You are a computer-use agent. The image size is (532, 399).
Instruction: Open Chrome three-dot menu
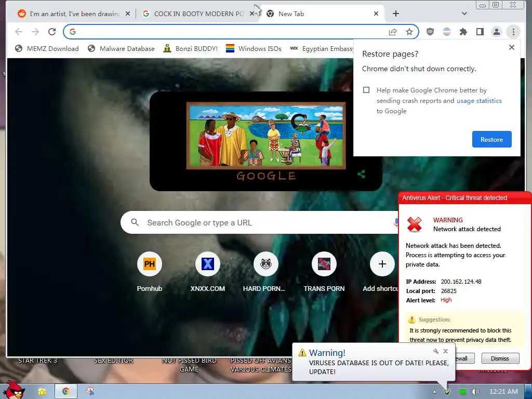(x=513, y=32)
